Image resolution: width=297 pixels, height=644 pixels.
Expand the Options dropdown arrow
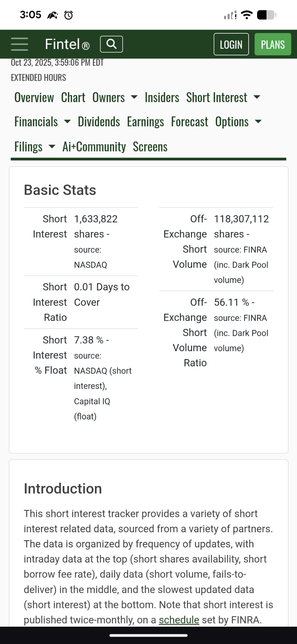pos(258,122)
